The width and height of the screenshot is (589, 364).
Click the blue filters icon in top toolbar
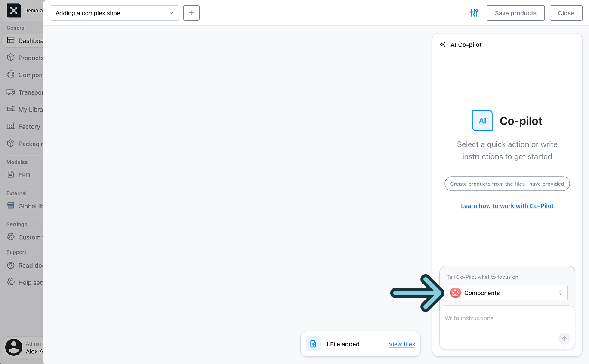point(474,13)
